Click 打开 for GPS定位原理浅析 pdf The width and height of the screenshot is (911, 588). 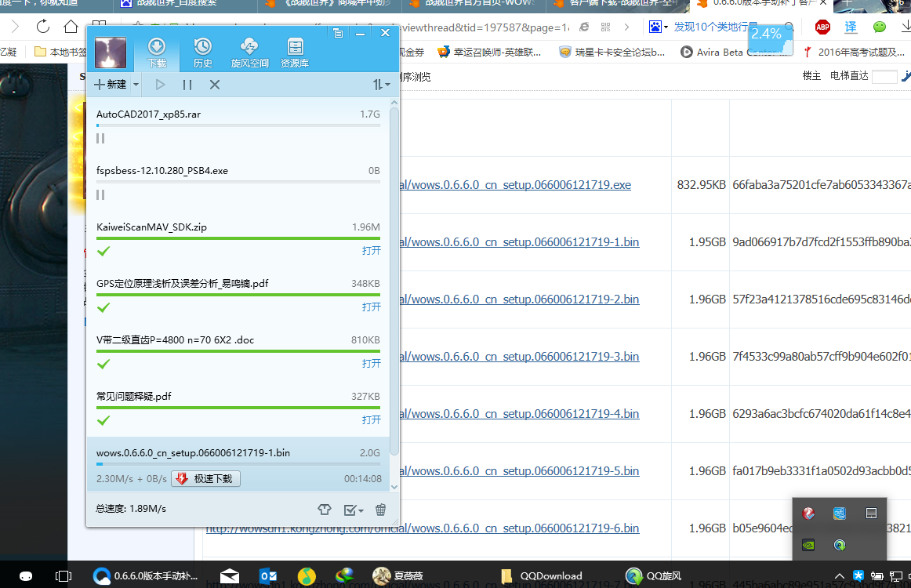pos(372,307)
